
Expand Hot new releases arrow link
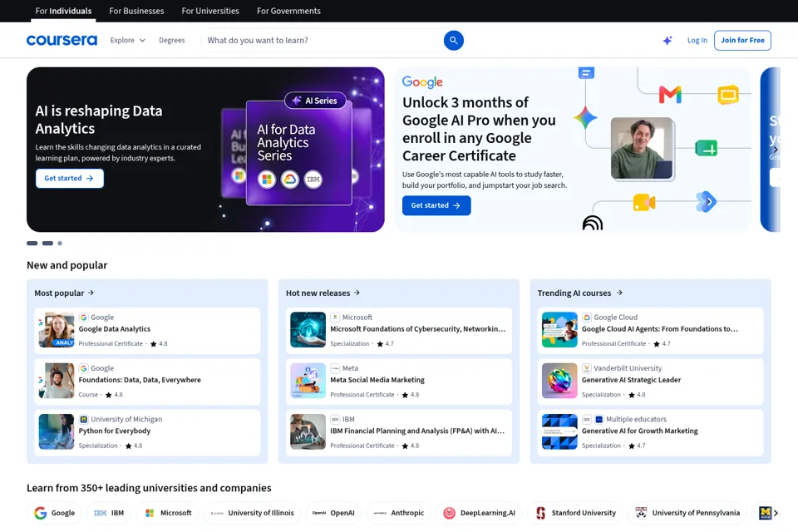tap(323, 293)
